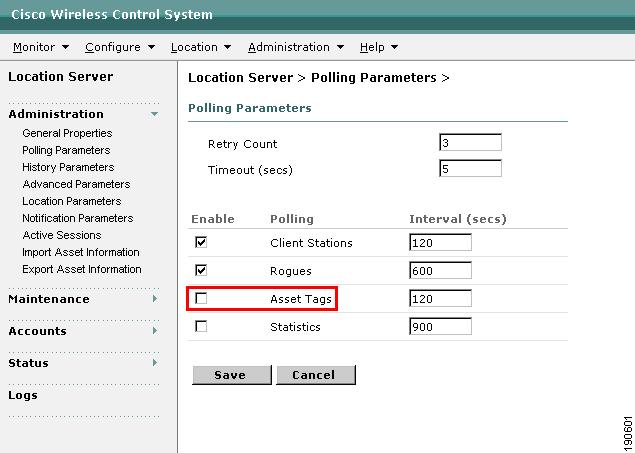635x453 pixels.
Task: Click the Accounts section heading
Action: click(37, 331)
